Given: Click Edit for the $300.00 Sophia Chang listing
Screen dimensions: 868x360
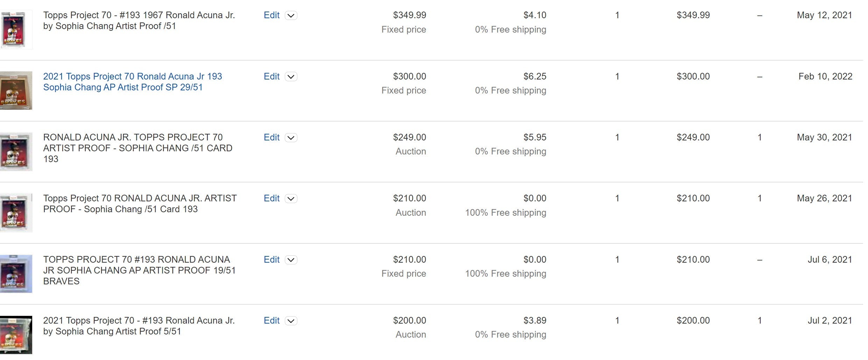Looking at the screenshot, I should coord(271,76).
